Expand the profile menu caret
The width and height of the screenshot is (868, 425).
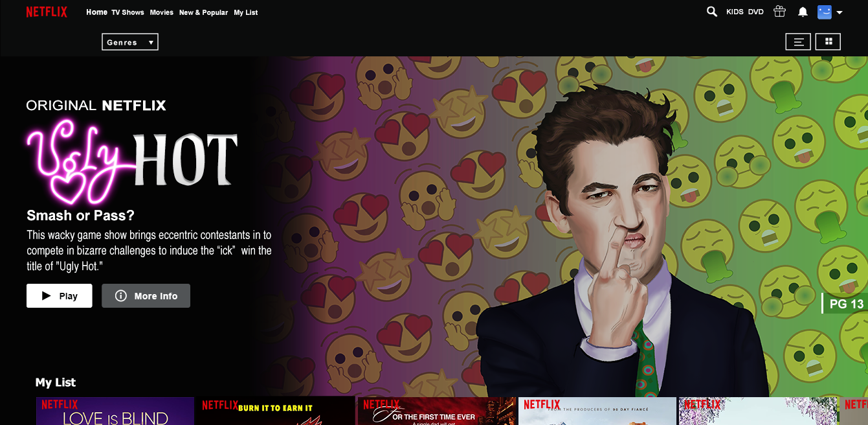tap(840, 12)
